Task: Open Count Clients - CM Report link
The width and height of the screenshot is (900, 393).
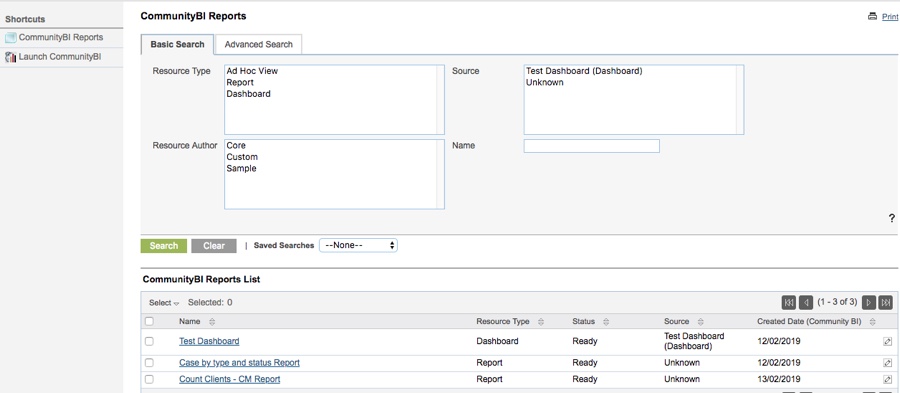Action: [230, 379]
